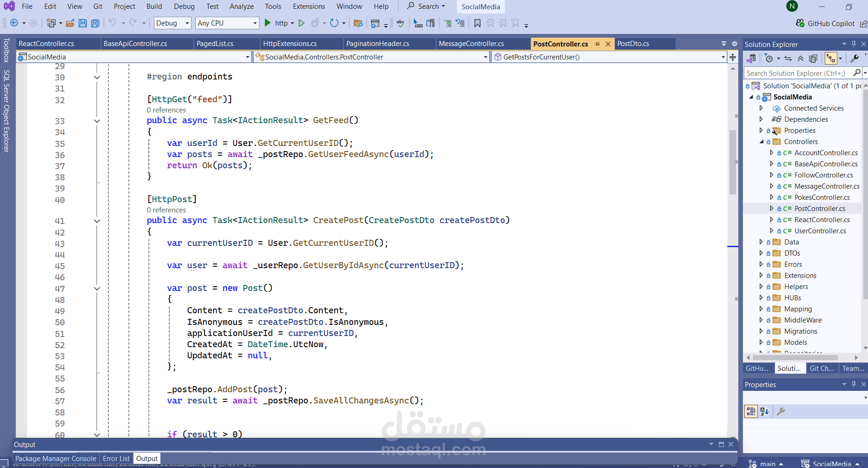Open the Extensions menu
Viewport: 868px width, 468px height.
pyautogui.click(x=309, y=7)
